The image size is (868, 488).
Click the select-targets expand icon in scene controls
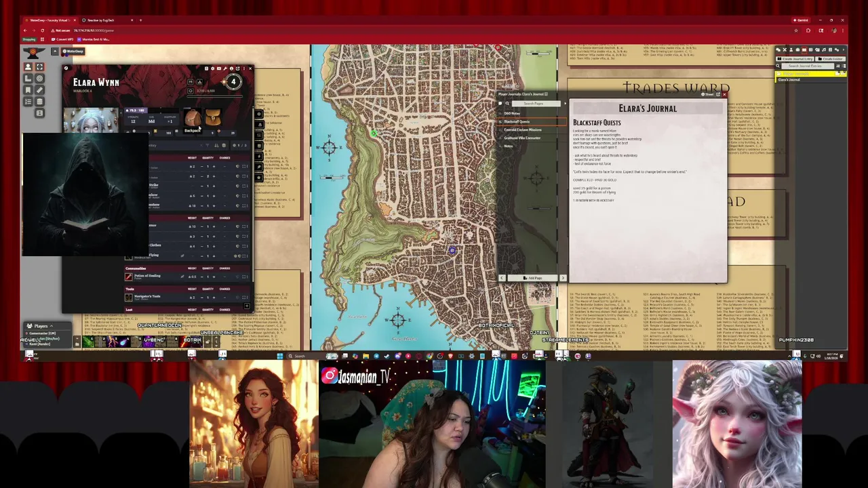(39, 67)
